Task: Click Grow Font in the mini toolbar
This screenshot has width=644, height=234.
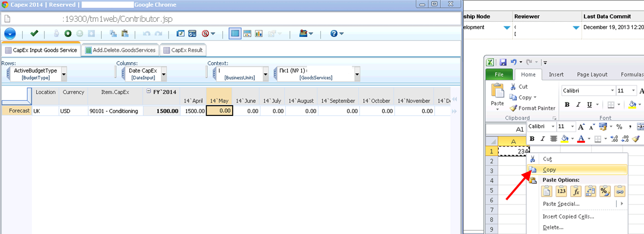Action: [581, 126]
